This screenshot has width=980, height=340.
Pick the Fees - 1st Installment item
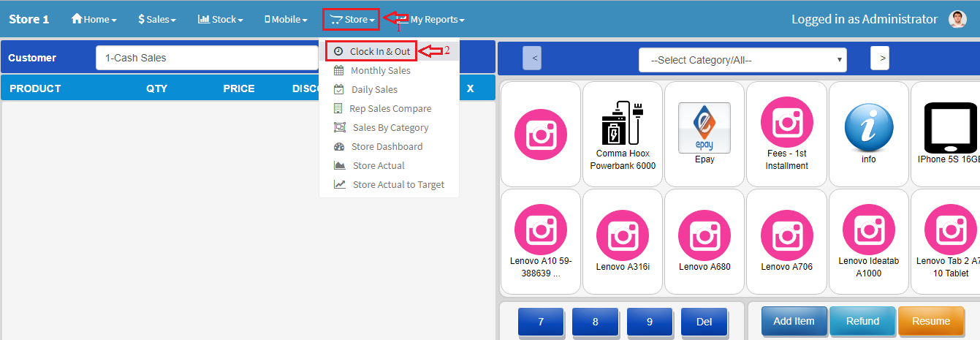(x=786, y=122)
